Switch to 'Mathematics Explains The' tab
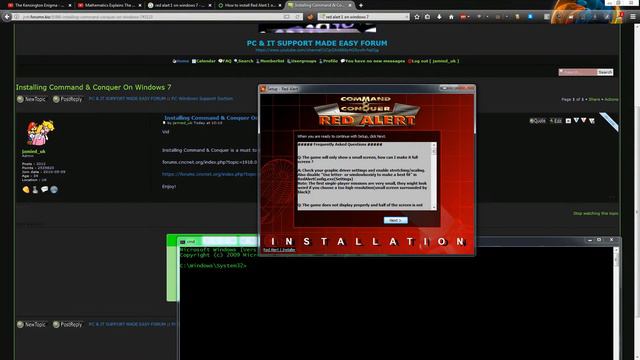The height and width of the screenshot is (360, 640). pyautogui.click(x=108, y=5)
